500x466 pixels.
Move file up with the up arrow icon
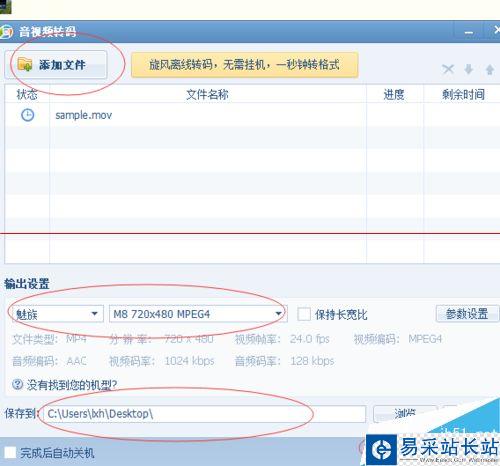490,69
